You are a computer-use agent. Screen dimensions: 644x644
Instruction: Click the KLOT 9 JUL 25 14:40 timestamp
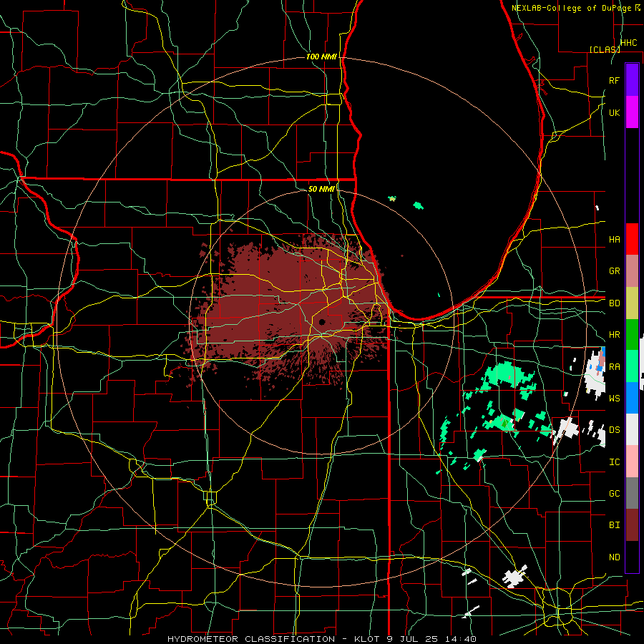point(415,639)
